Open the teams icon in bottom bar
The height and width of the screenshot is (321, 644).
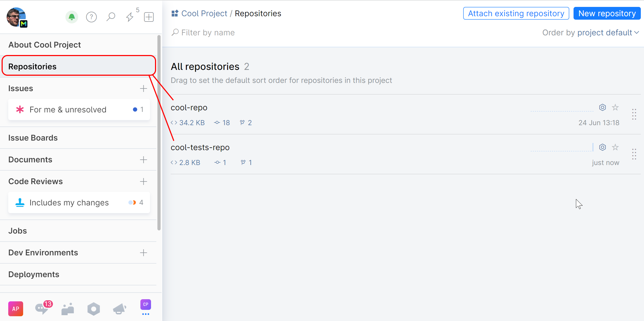coord(68,309)
